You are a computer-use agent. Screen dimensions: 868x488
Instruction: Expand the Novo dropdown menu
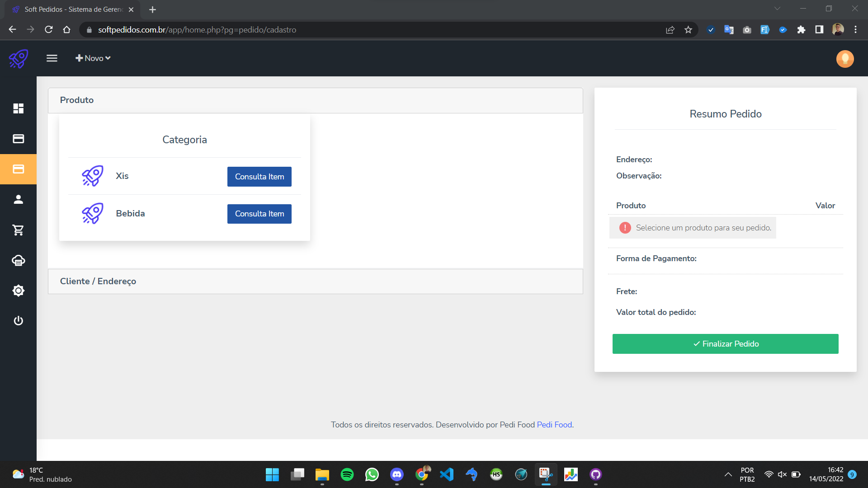click(93, 58)
